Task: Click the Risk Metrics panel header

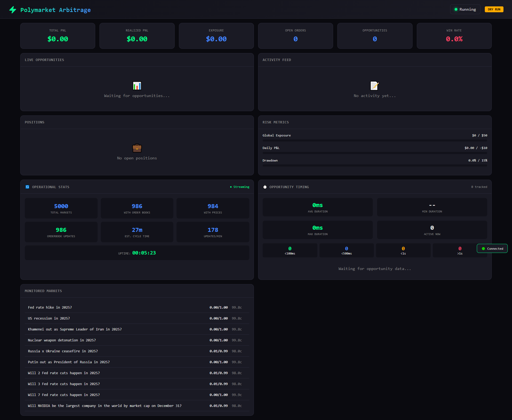Action: point(375,122)
